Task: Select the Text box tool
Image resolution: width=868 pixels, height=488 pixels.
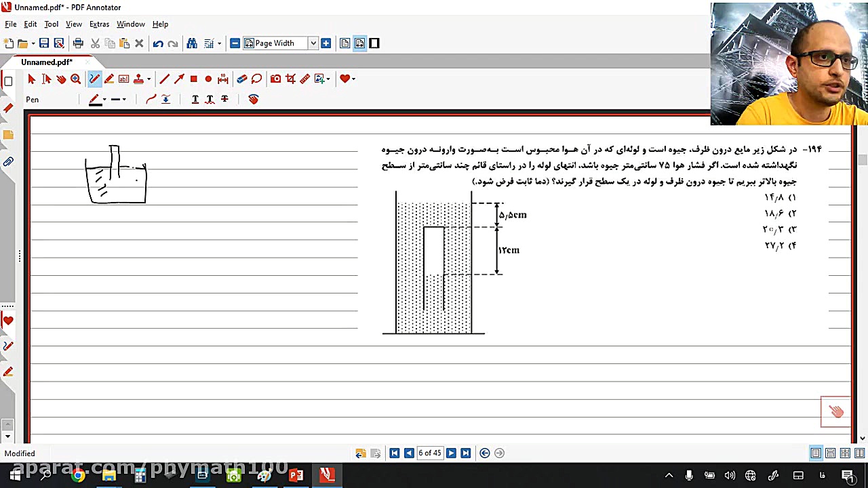Action: tap(123, 79)
